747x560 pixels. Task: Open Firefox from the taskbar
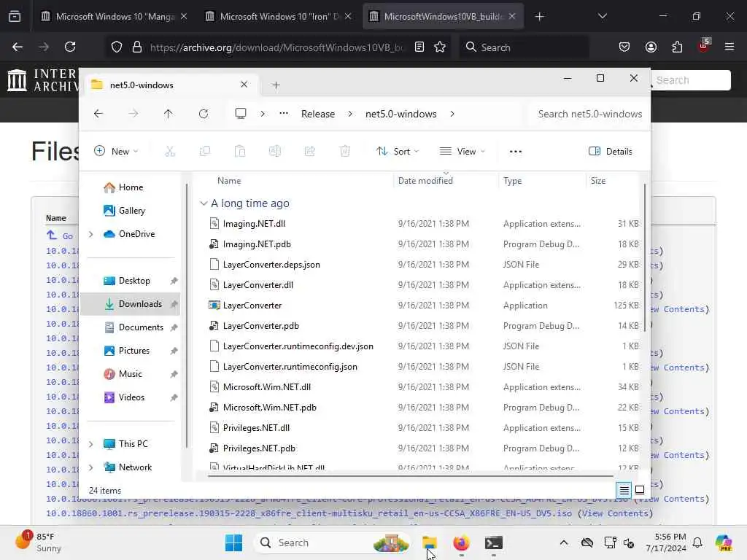point(461,542)
